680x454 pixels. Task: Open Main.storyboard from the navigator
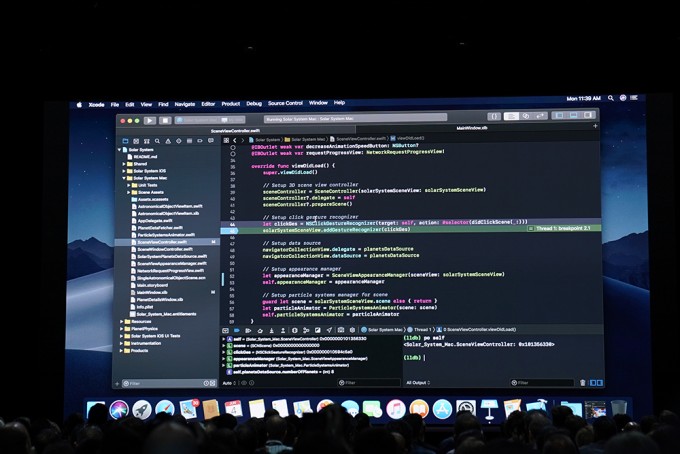coord(153,284)
